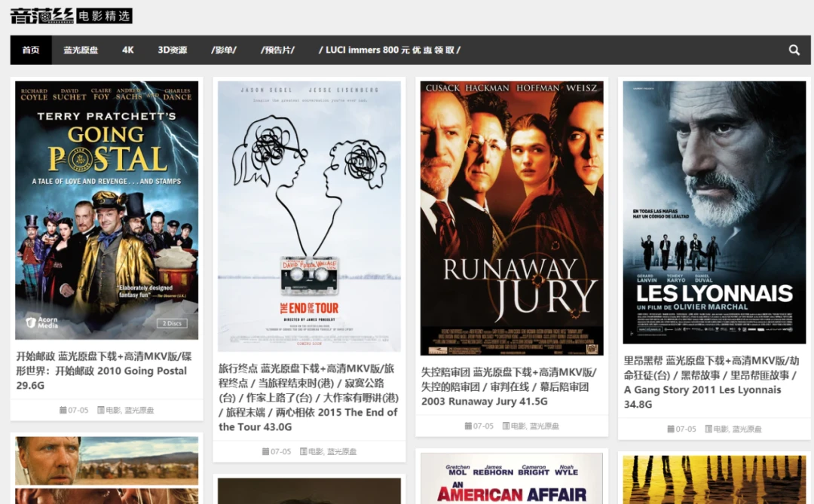Open the yellow silhouettes poster below Les Lyonnais
The width and height of the screenshot is (814, 504).
pos(715,480)
